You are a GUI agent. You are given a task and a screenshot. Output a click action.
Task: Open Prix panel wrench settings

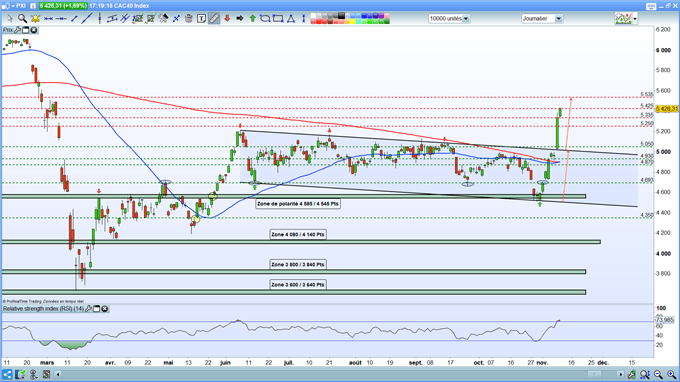coord(17,30)
